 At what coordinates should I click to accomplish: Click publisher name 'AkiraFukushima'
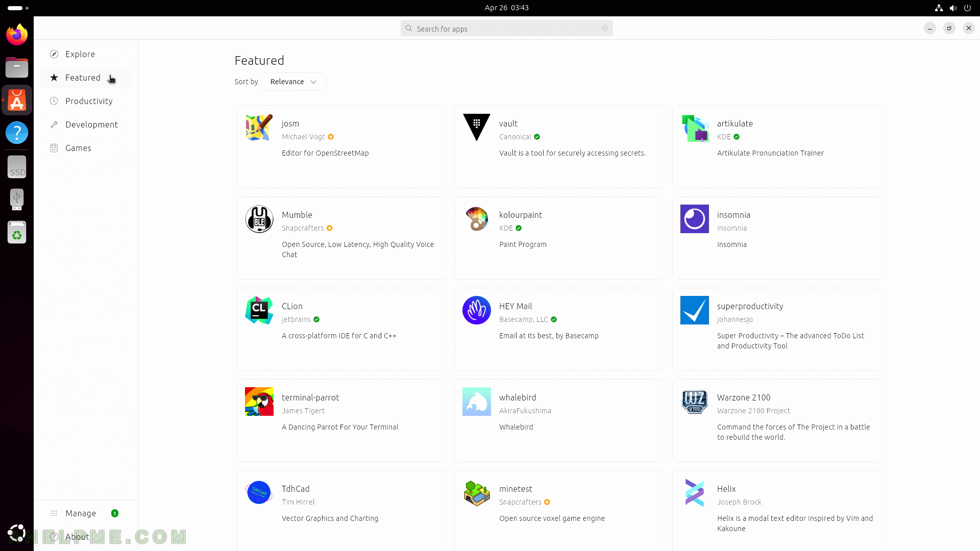click(x=525, y=411)
